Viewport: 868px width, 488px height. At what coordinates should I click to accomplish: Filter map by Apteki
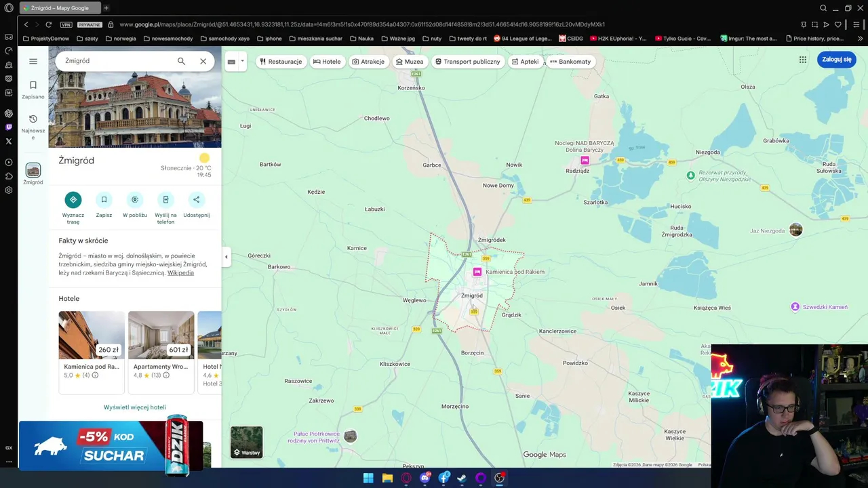tap(525, 62)
